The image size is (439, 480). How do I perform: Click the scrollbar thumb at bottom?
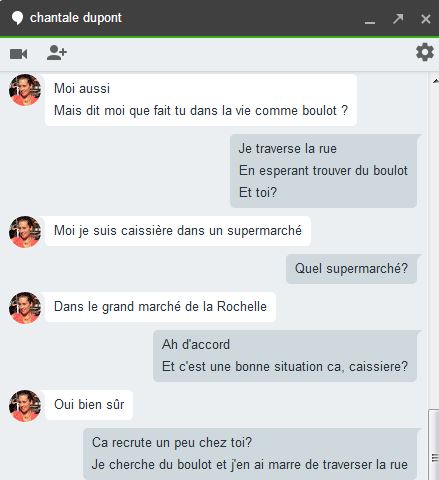pyautogui.click(x=434, y=444)
